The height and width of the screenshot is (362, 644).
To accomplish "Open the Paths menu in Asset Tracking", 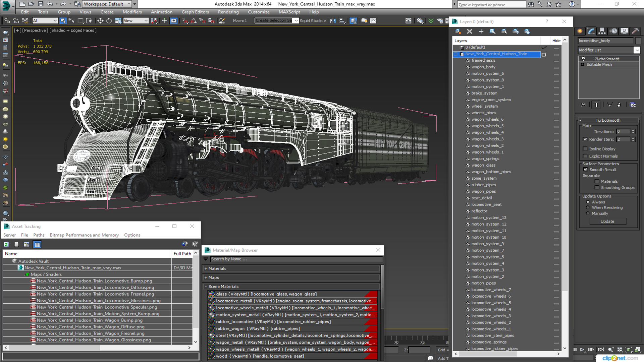I will click(x=39, y=235).
